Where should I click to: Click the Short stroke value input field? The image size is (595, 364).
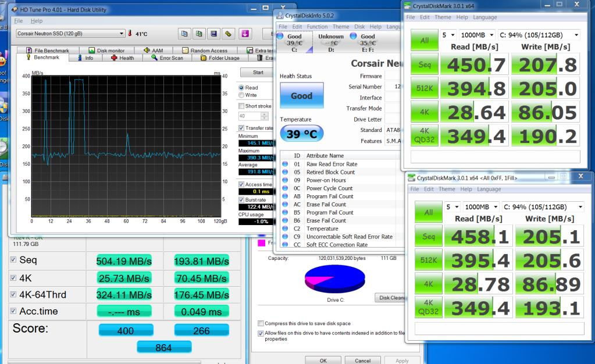[x=250, y=116]
